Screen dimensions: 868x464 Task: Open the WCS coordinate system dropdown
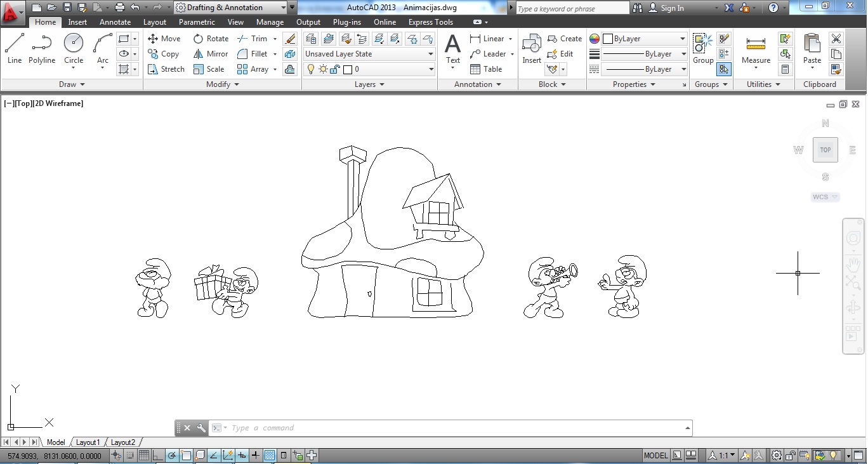tap(825, 197)
